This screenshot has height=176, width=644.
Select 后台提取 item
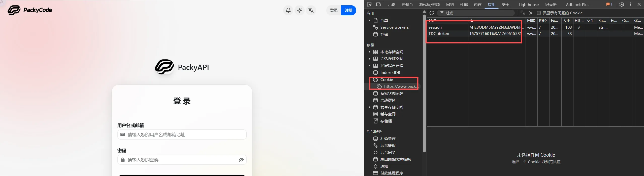(x=388, y=145)
